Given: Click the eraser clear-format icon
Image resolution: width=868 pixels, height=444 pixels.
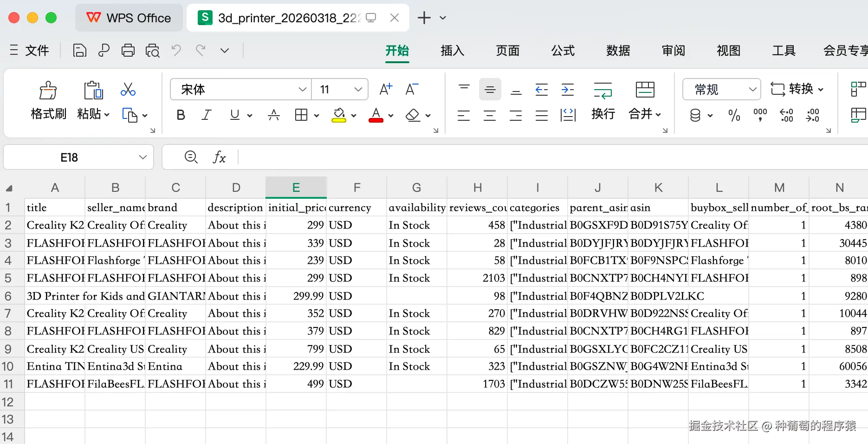Looking at the screenshot, I should (413, 115).
